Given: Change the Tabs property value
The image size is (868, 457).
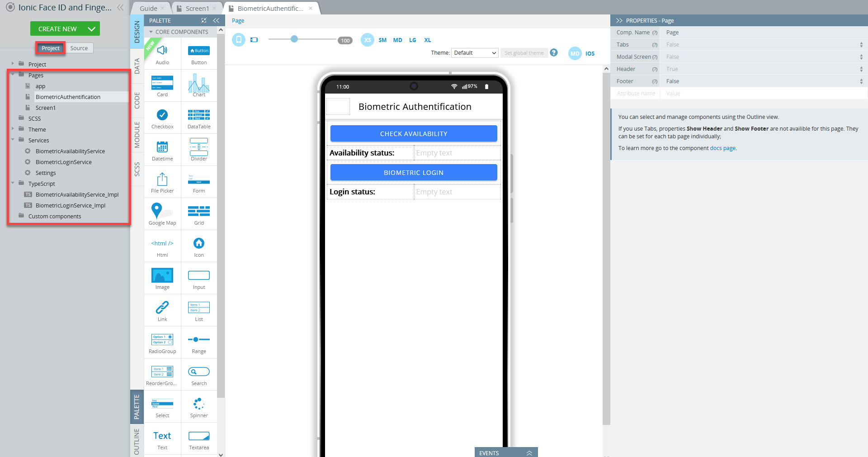Looking at the screenshot, I should click(764, 45).
